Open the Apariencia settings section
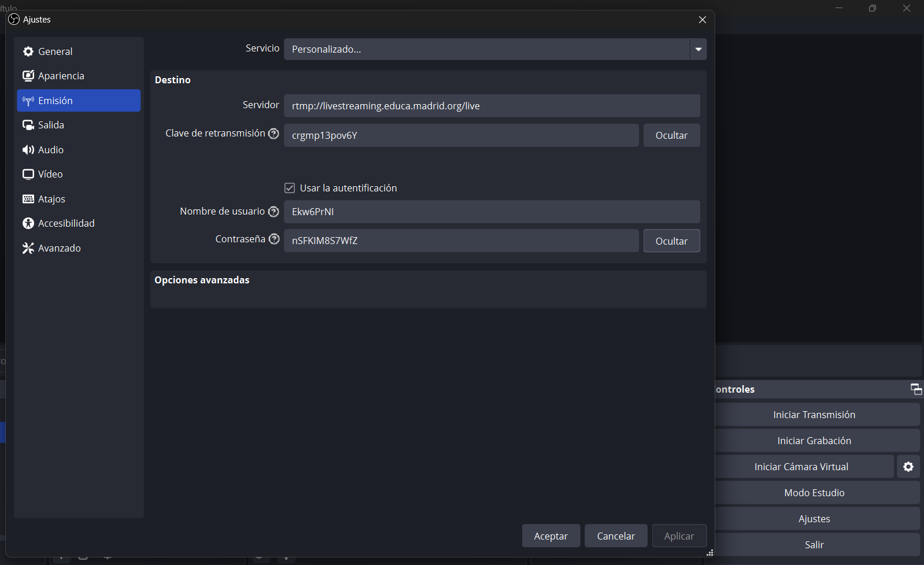Screen dimensions: 924x565 point(79,76)
